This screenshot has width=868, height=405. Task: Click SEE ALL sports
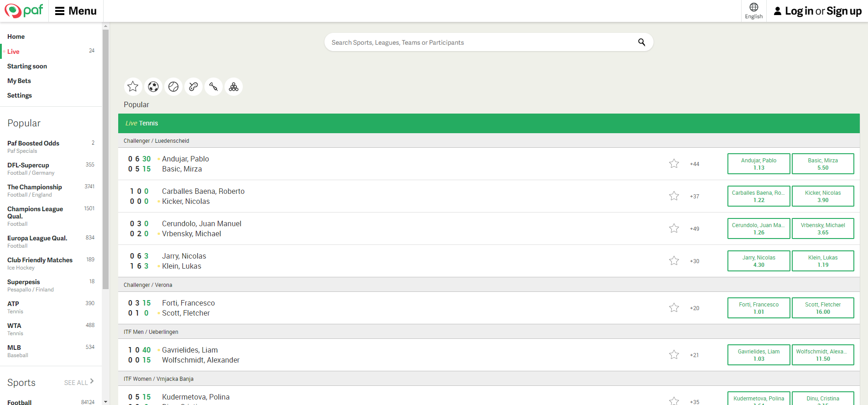click(x=79, y=382)
